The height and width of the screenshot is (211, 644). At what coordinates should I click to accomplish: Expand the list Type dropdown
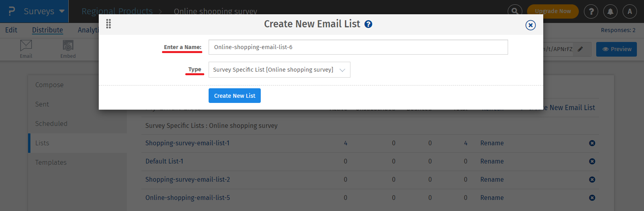pyautogui.click(x=279, y=70)
